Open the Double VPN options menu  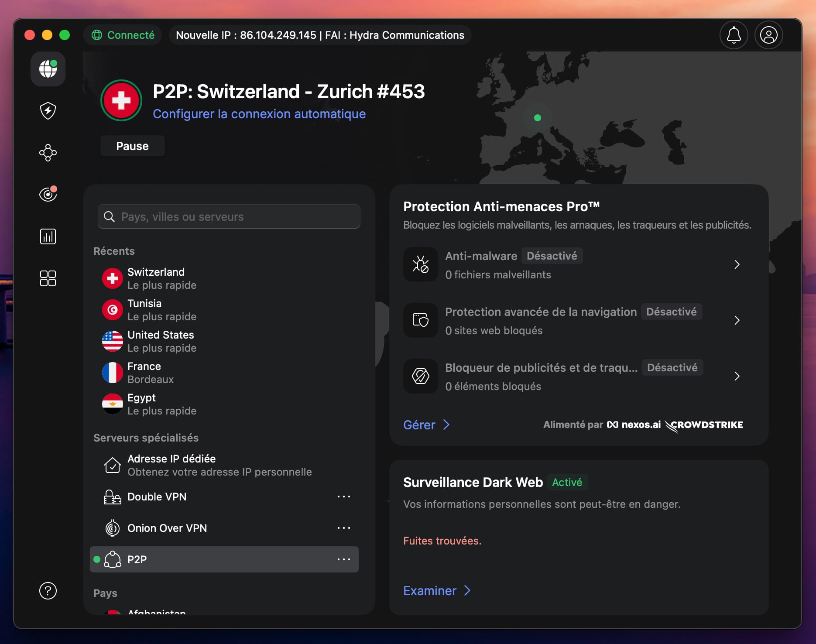click(344, 497)
